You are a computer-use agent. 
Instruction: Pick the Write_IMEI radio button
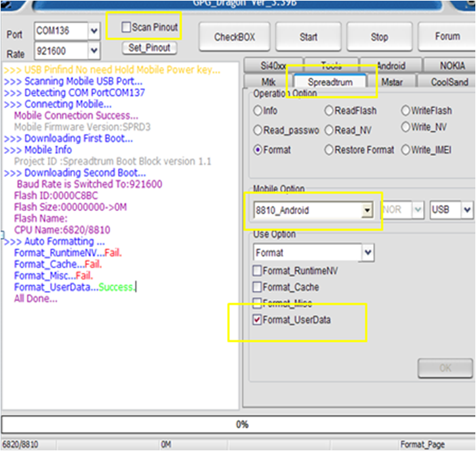pyautogui.click(x=405, y=150)
